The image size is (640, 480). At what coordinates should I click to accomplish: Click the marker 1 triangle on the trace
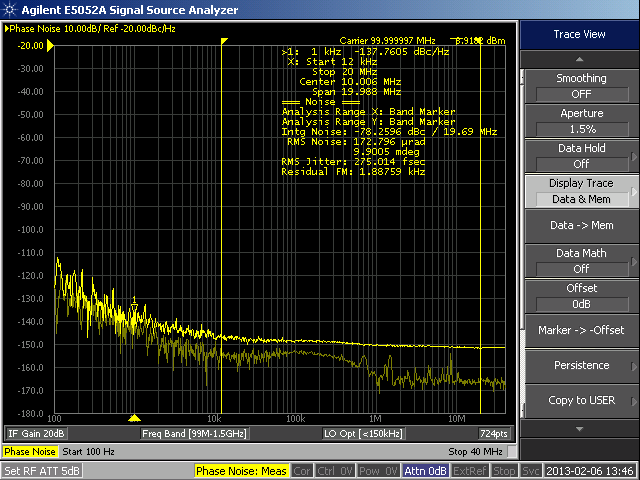(134, 305)
